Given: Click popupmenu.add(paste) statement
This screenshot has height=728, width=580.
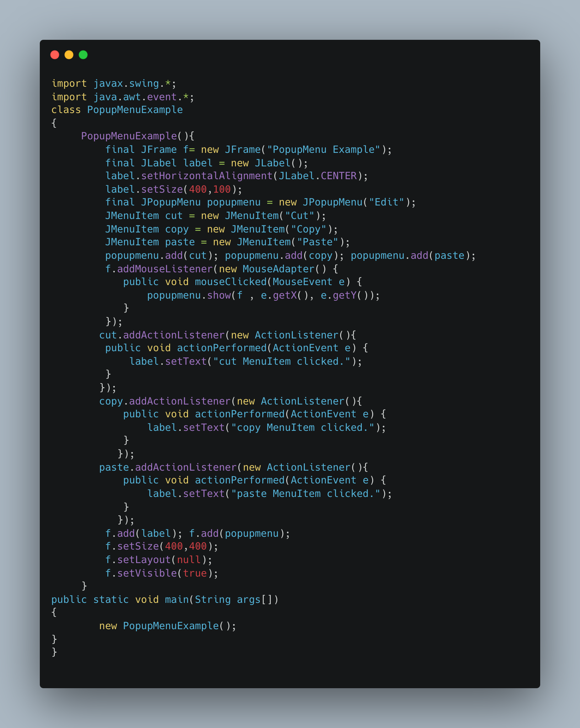Looking at the screenshot, I should 413,256.
